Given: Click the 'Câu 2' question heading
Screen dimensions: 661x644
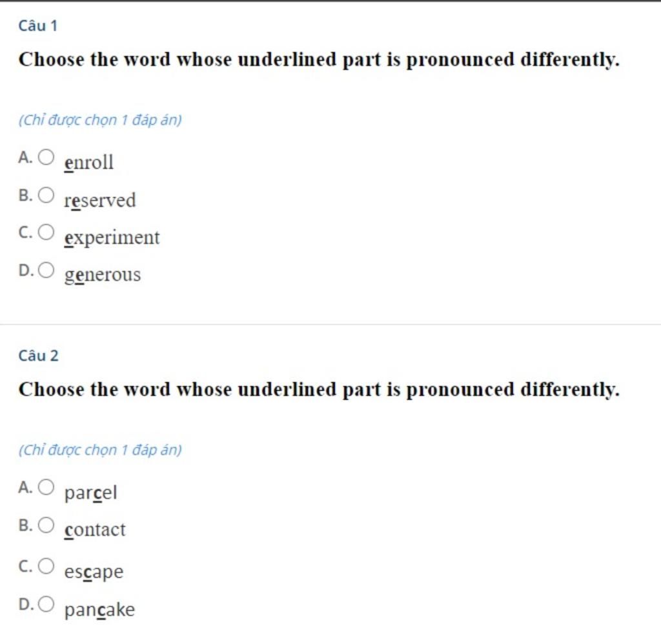Looking at the screenshot, I should (39, 356).
